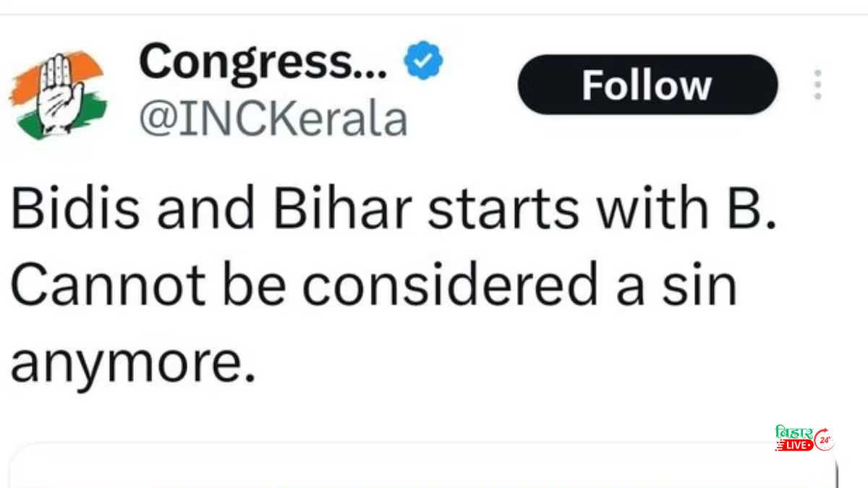Click the Congress hand logo avatar
This screenshot has height=488, width=868.
point(58,94)
